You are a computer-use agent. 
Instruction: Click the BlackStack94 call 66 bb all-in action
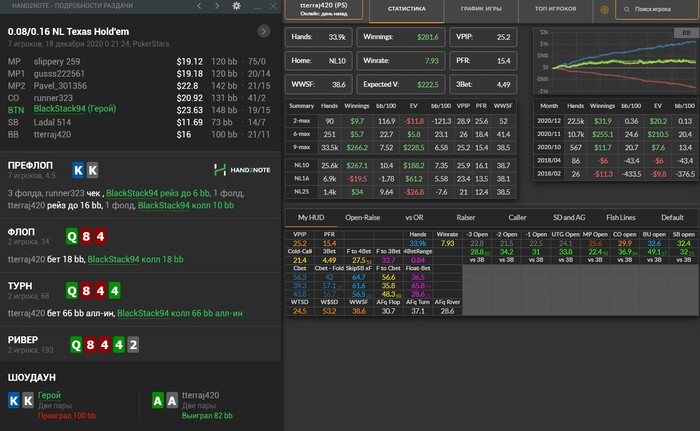[x=180, y=314]
